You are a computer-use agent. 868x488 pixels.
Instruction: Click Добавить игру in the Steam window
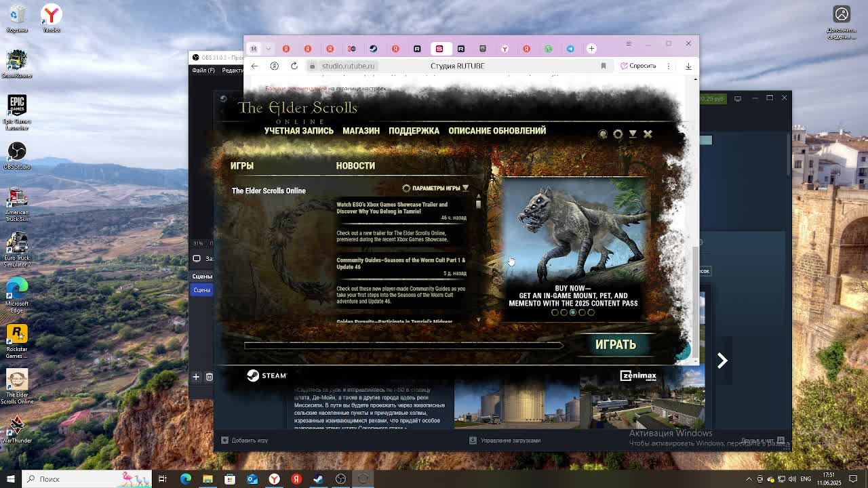[245, 441]
